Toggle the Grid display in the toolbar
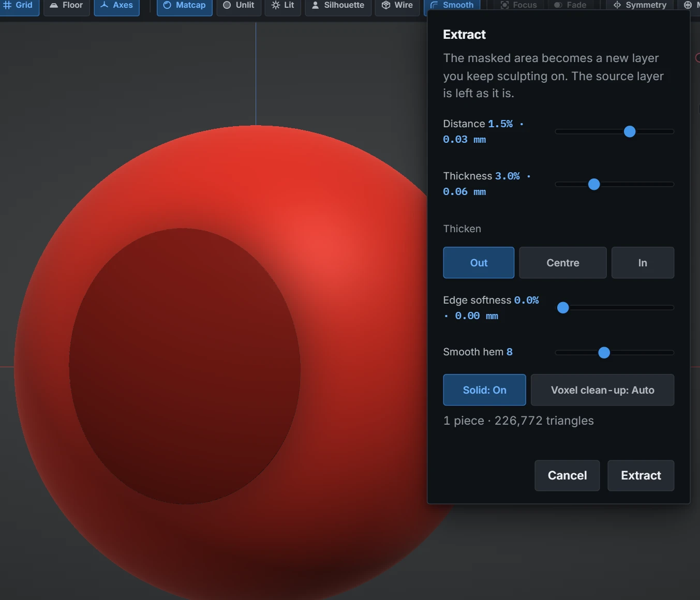The image size is (700, 600). 19,6
